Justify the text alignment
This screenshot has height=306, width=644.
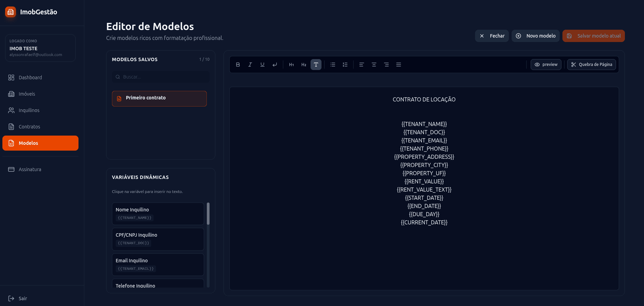coord(399,65)
